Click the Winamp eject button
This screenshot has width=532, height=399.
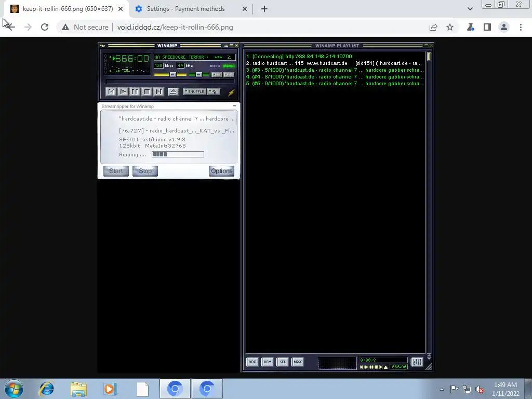tap(173, 91)
